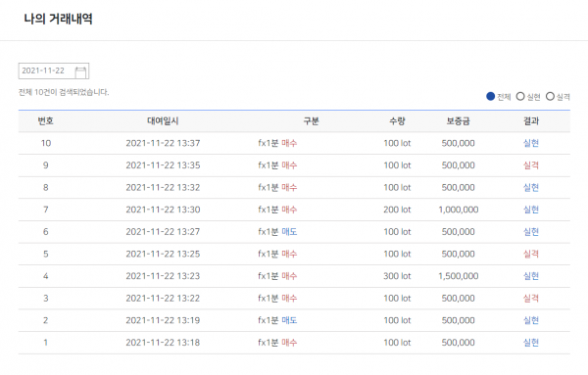The image size is (588, 375).
Task: Click the 실현 result in row 8
Action: pyautogui.click(x=531, y=187)
